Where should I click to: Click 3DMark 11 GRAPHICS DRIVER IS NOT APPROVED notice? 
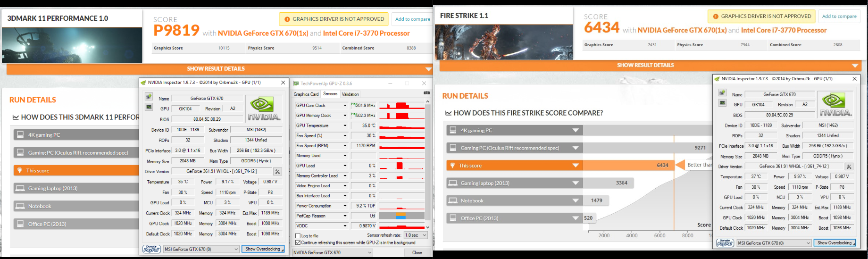pyautogui.click(x=334, y=19)
